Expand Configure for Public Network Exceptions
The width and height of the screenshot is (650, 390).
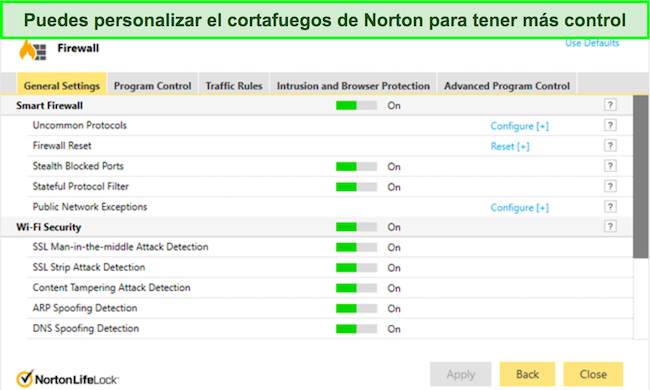click(519, 208)
